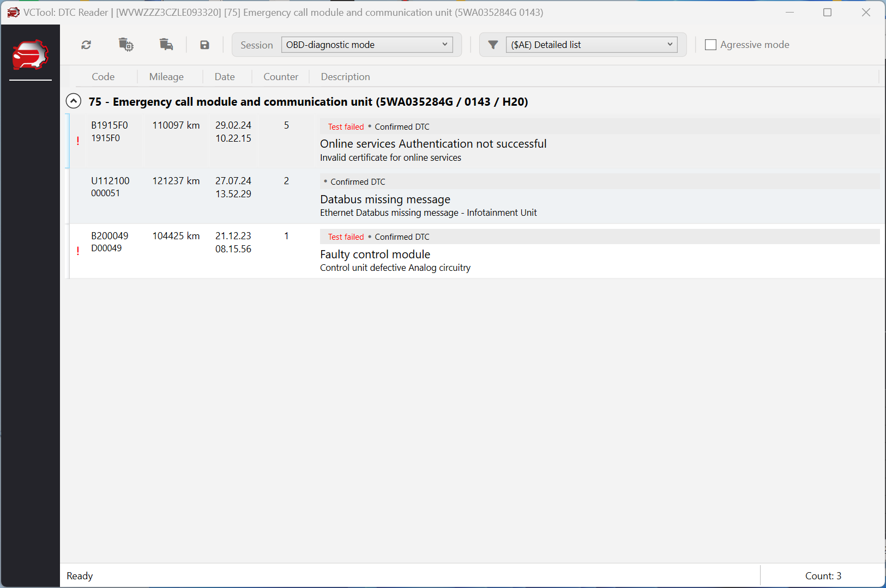The height and width of the screenshot is (588, 886).
Task: Click the red car logo in sidebar
Action: (x=31, y=54)
